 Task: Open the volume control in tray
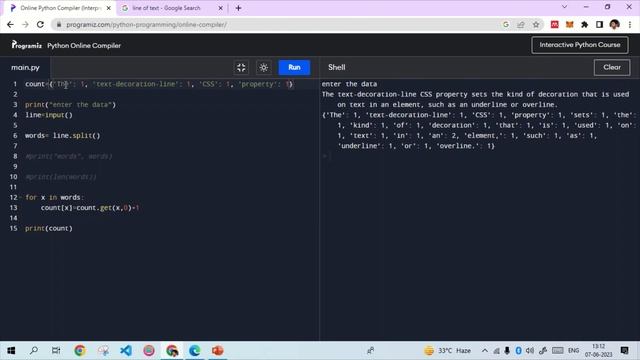coord(530,351)
